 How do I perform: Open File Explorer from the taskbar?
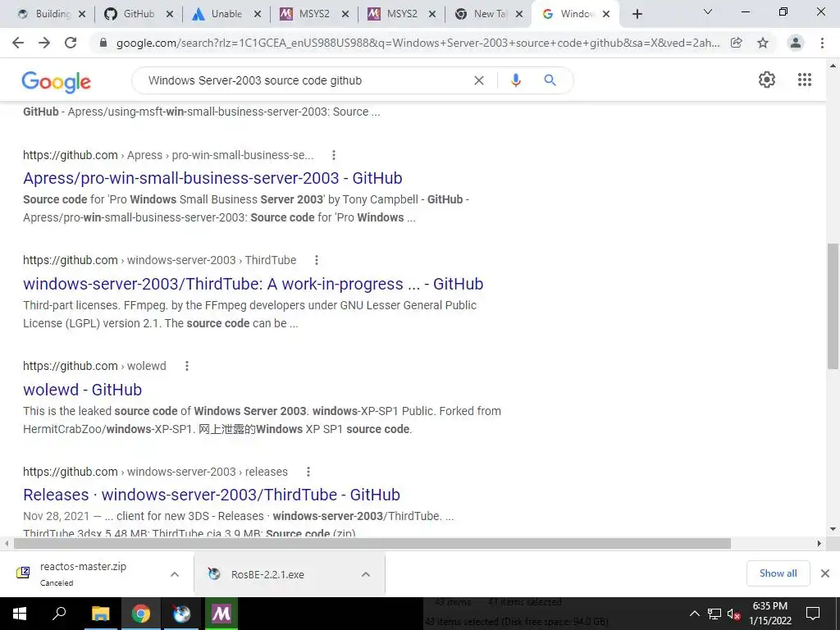(100, 614)
